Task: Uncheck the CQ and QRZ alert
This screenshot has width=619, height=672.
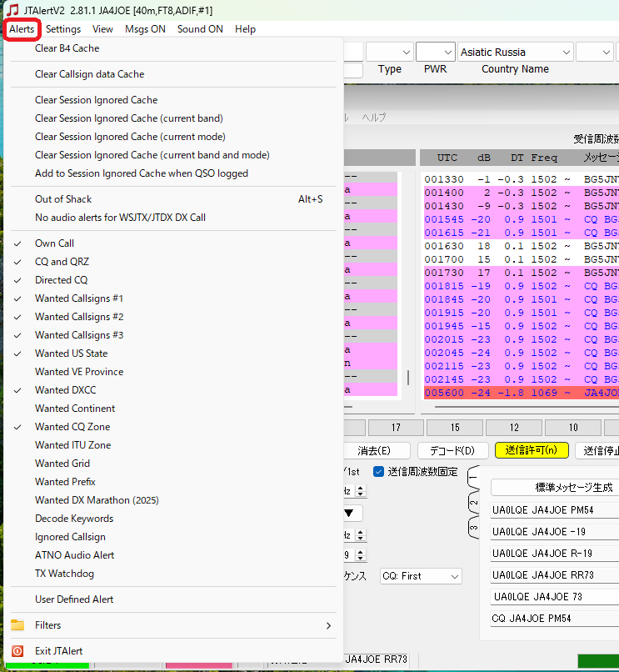Action: [173, 262]
